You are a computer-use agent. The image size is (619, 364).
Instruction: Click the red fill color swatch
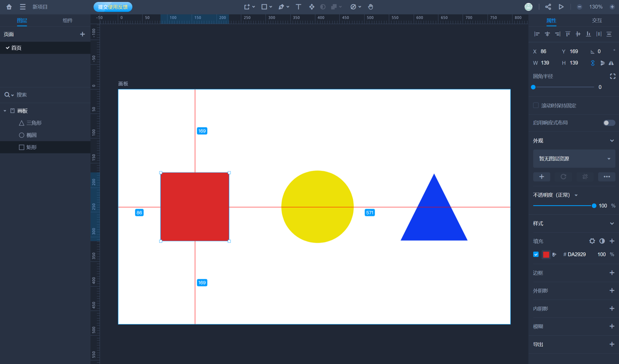pos(546,254)
